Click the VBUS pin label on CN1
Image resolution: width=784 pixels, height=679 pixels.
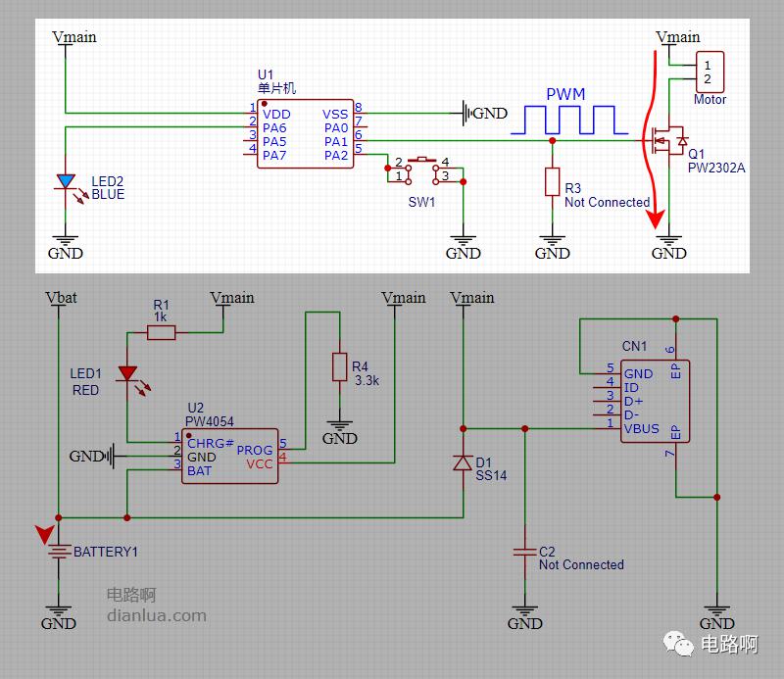[x=641, y=428]
